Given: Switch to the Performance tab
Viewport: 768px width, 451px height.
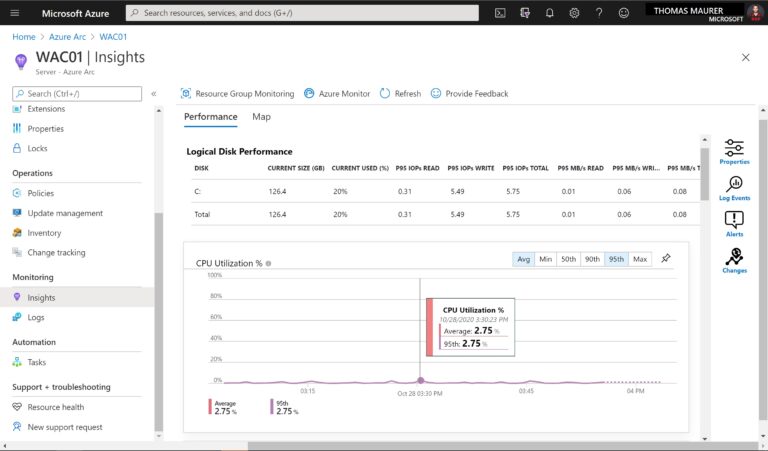Looking at the screenshot, I should (211, 117).
